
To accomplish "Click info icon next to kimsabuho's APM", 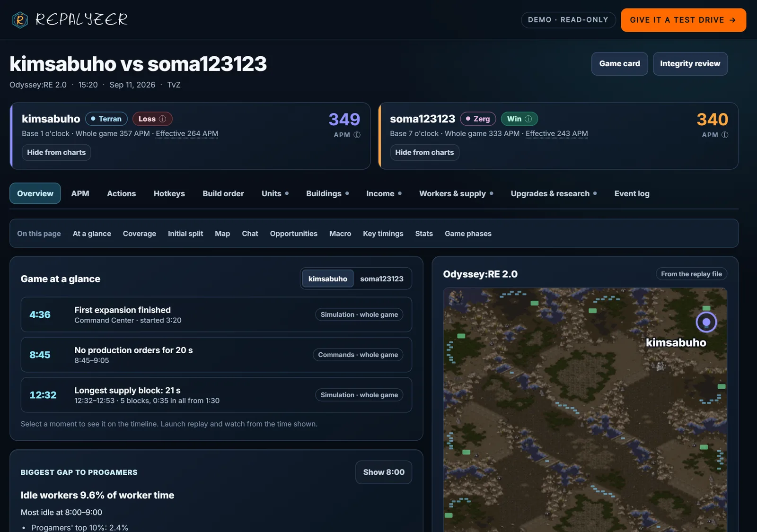I will pyautogui.click(x=357, y=135).
